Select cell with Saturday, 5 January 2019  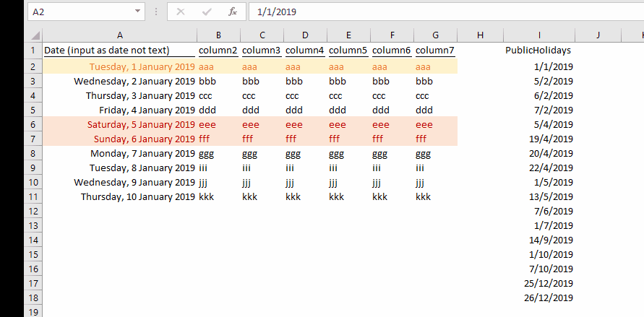[x=119, y=124]
